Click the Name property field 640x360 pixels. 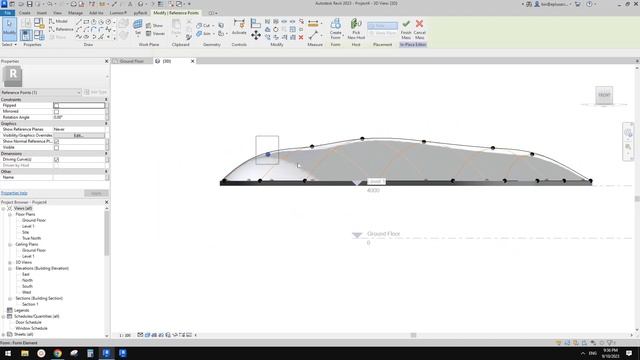tap(79, 178)
